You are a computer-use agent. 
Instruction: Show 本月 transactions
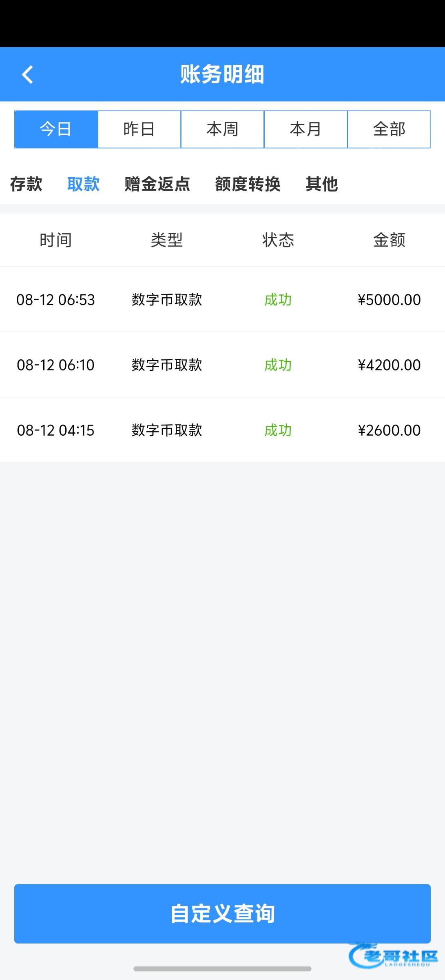[306, 129]
